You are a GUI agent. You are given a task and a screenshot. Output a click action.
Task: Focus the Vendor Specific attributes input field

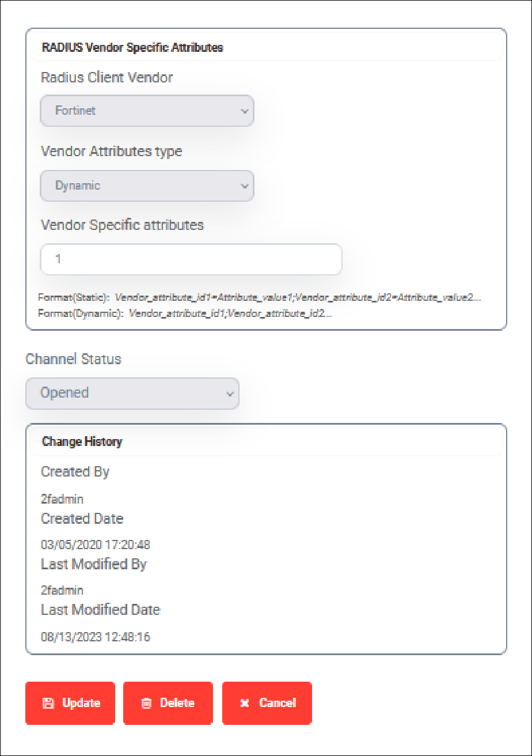click(x=191, y=259)
